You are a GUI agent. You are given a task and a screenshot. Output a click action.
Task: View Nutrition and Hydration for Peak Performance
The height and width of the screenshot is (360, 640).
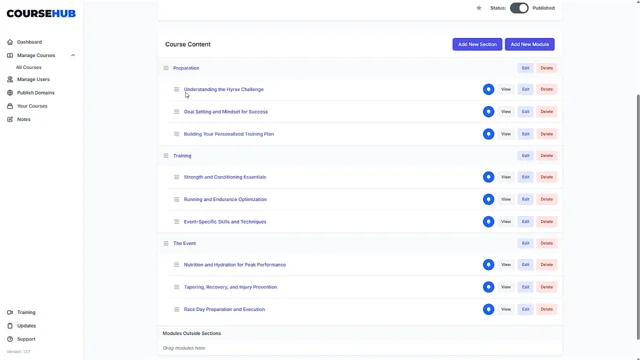[506, 265]
